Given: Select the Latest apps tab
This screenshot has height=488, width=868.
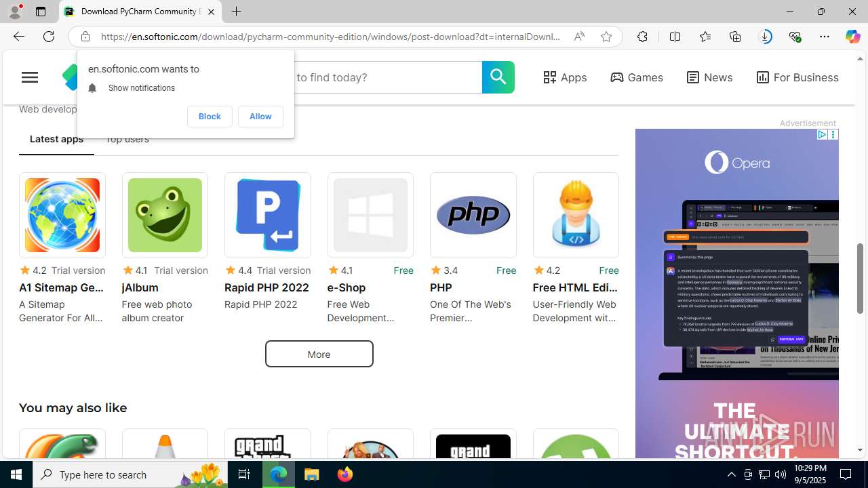Looking at the screenshot, I should (x=56, y=140).
